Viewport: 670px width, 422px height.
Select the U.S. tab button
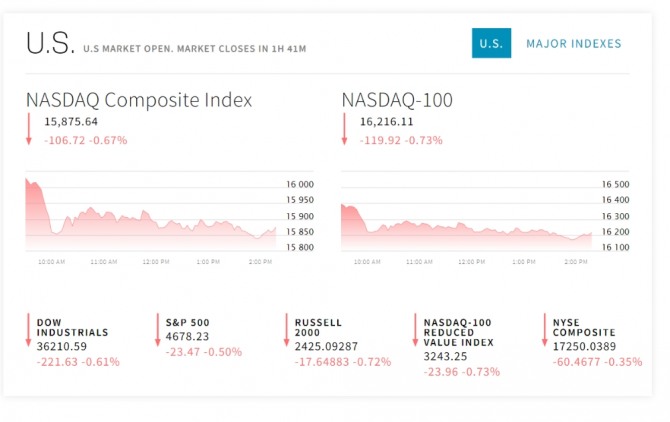click(x=490, y=44)
